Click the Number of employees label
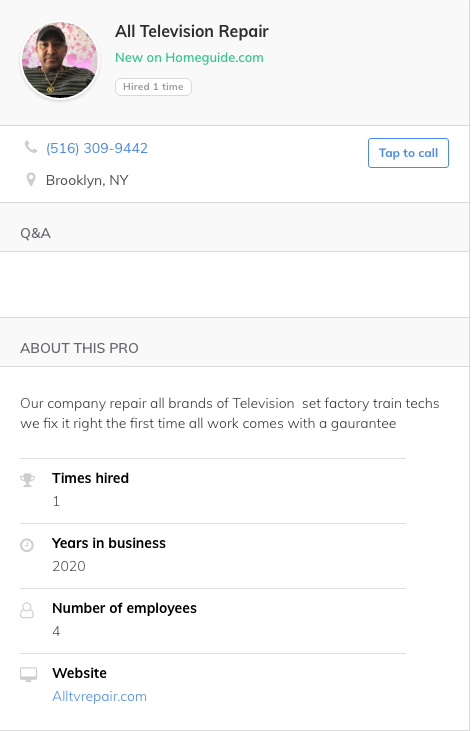The width and height of the screenshot is (475, 731). tap(124, 608)
